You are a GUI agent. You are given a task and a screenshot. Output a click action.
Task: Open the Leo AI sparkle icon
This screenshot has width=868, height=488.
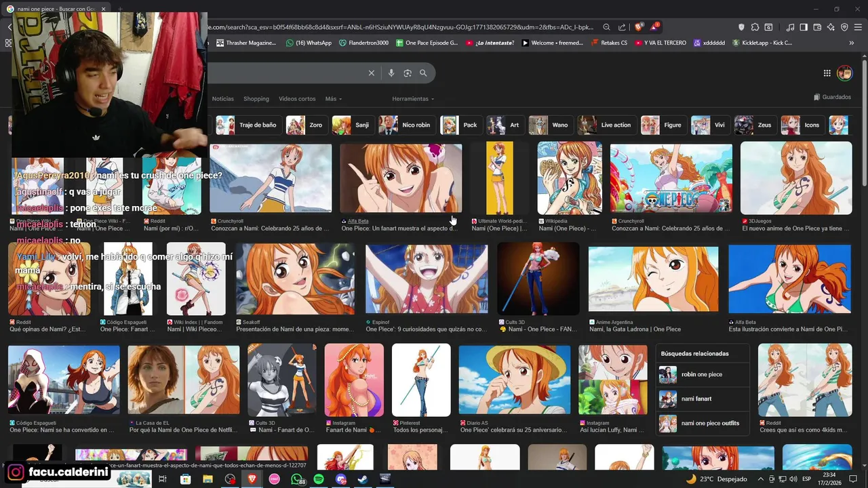[831, 27]
